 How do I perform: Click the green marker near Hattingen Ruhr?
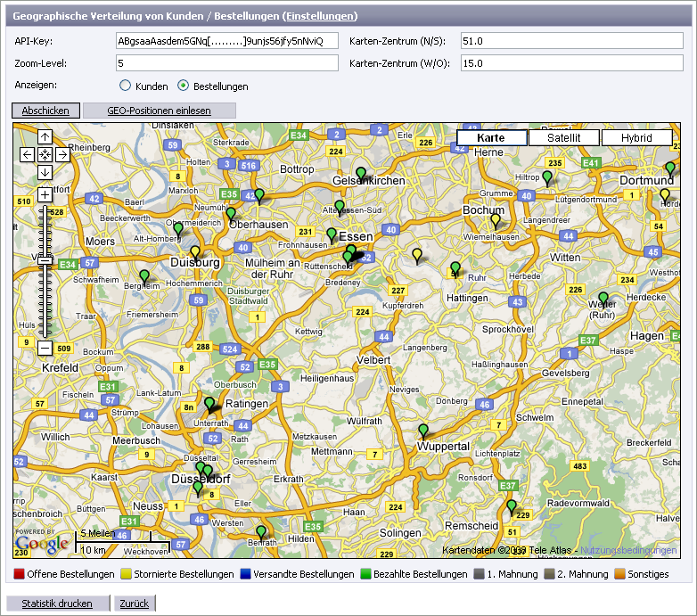[455, 268]
